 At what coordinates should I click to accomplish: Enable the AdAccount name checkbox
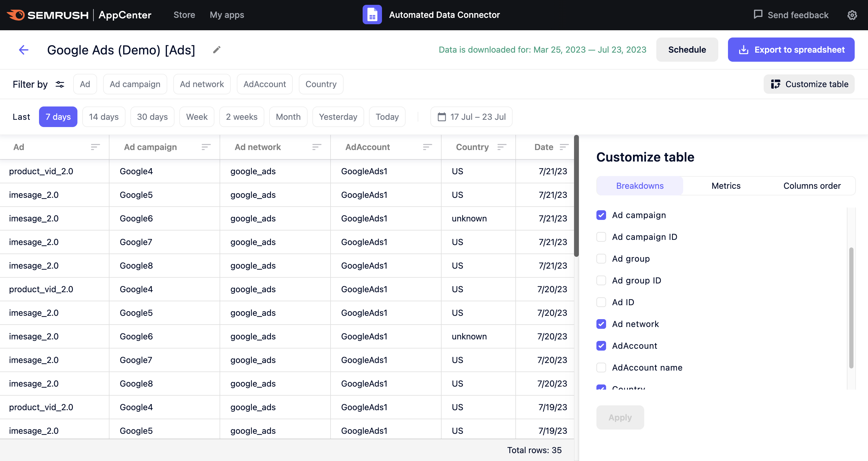[601, 367]
